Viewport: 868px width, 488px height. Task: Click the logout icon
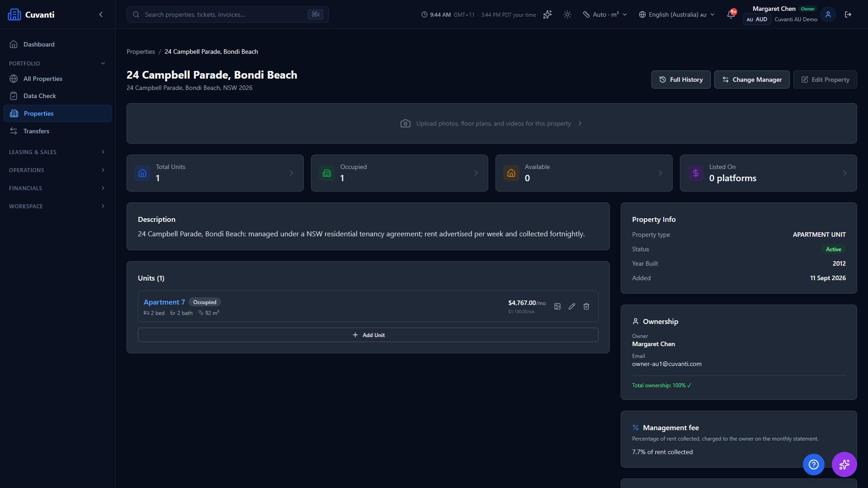coord(848,14)
